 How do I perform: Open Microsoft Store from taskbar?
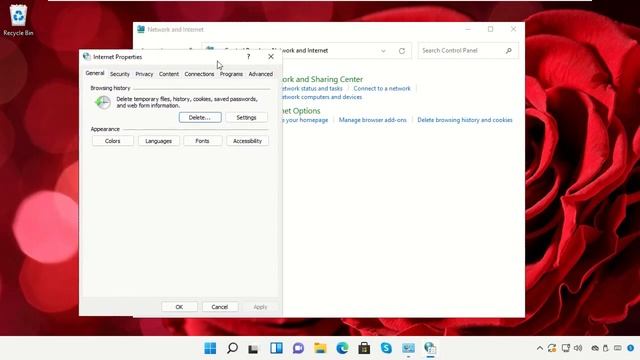(364, 348)
